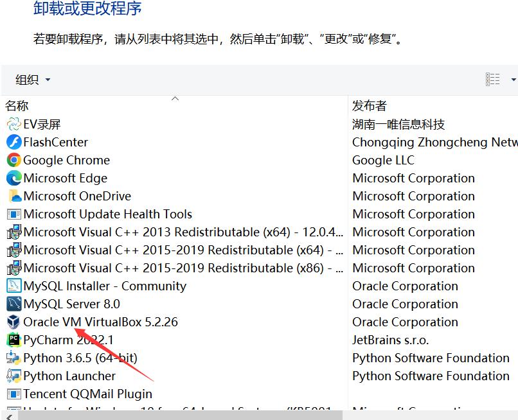The height and width of the screenshot is (420, 518).
Task: Click the MySQL Server 8.0 dolphin icon
Action: [14, 304]
